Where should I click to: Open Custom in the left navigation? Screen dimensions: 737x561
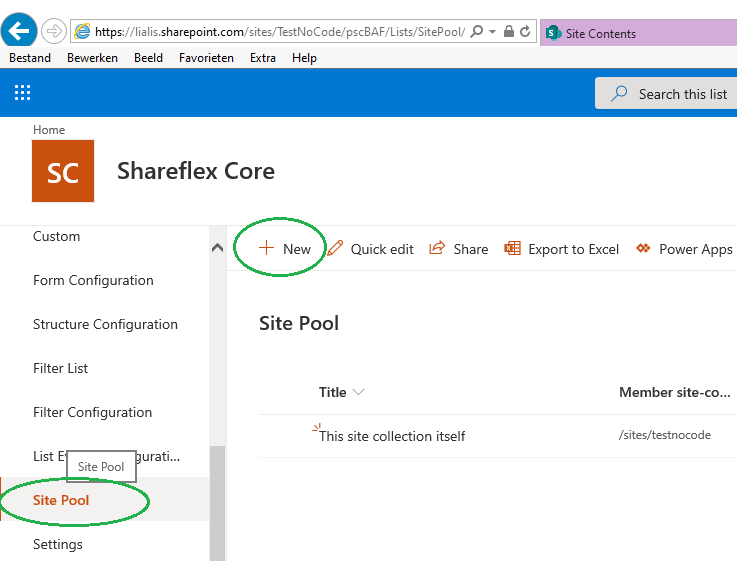pyautogui.click(x=56, y=236)
